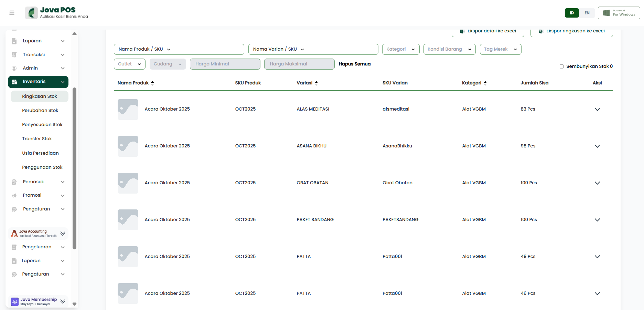Click the ASANA BIKHU product thumbnail
The width and height of the screenshot is (644, 310).
pyautogui.click(x=128, y=146)
